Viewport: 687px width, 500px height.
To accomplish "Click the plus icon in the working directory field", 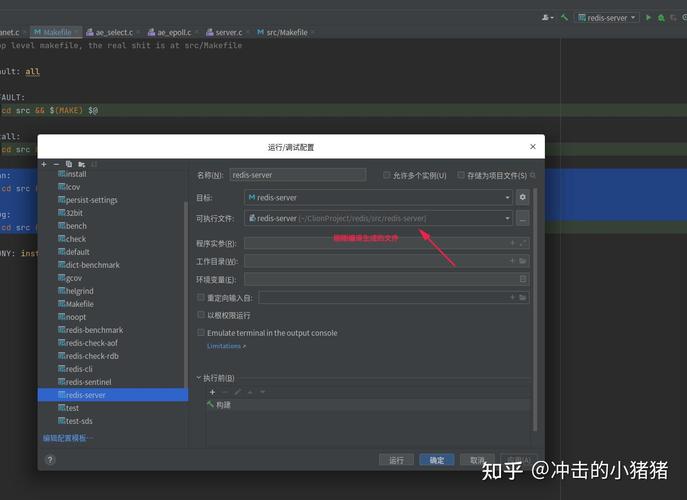I will (x=512, y=261).
